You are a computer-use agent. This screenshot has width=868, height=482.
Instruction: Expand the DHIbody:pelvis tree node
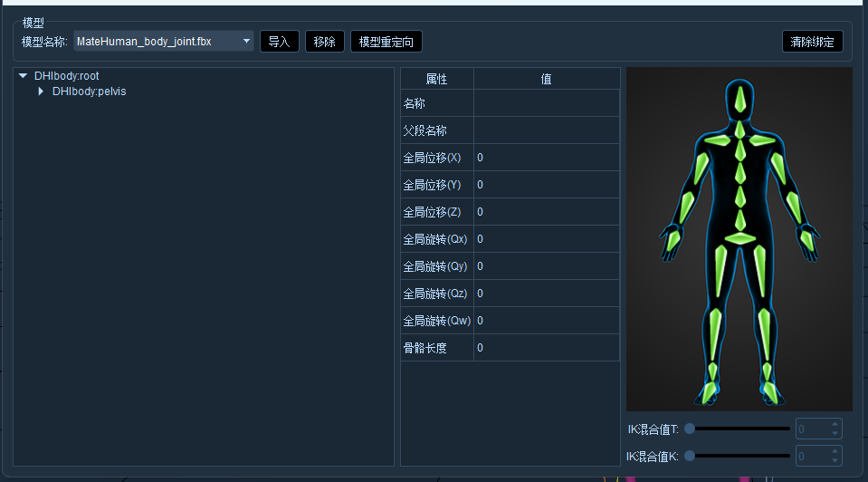[x=41, y=92]
